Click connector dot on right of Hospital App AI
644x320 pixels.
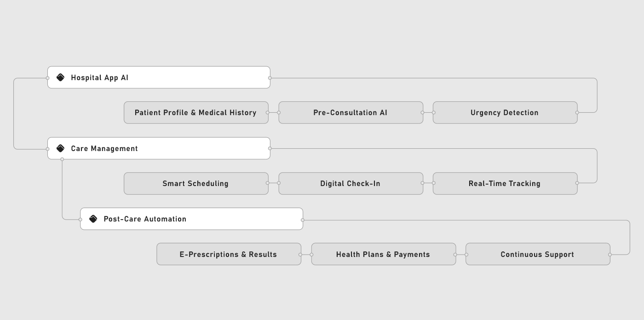(270, 78)
